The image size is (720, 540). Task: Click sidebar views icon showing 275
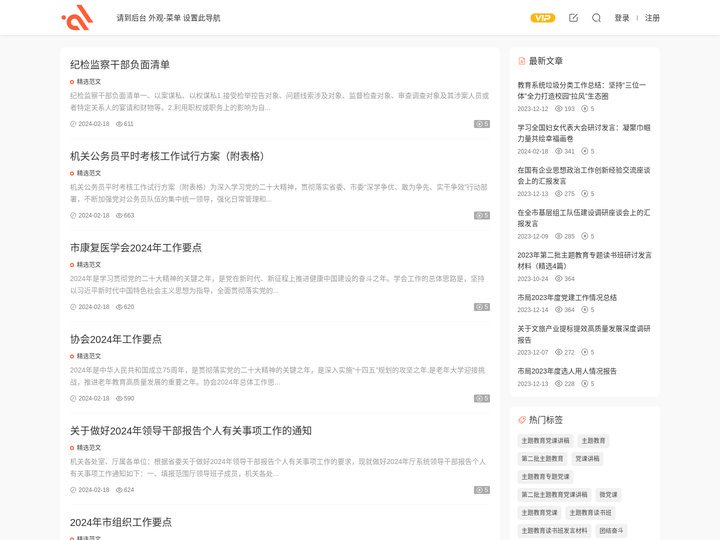click(x=559, y=194)
